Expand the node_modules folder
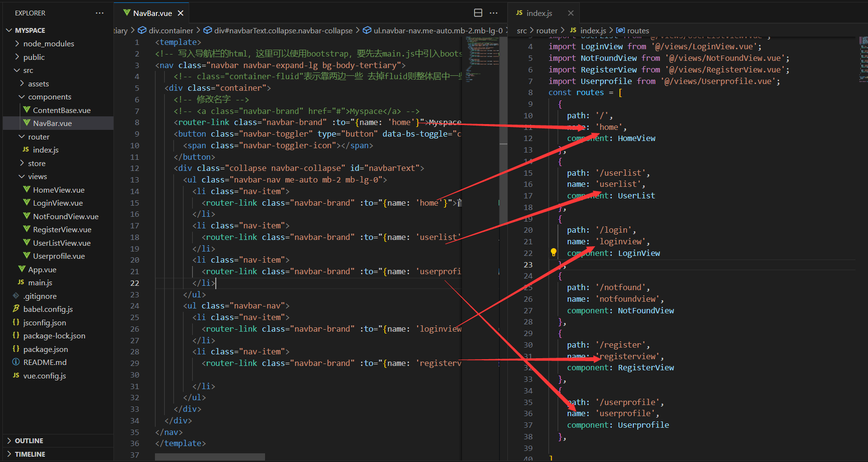This screenshot has width=868, height=462. click(17, 43)
